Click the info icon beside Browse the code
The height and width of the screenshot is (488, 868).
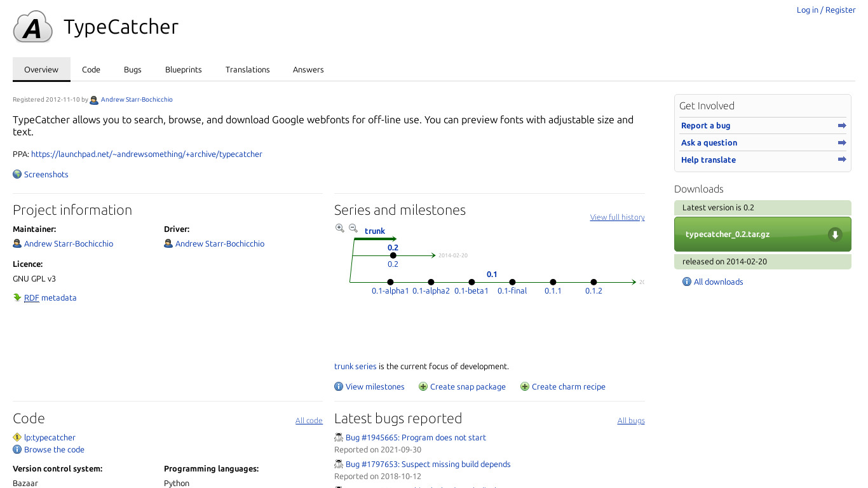[x=17, y=449]
